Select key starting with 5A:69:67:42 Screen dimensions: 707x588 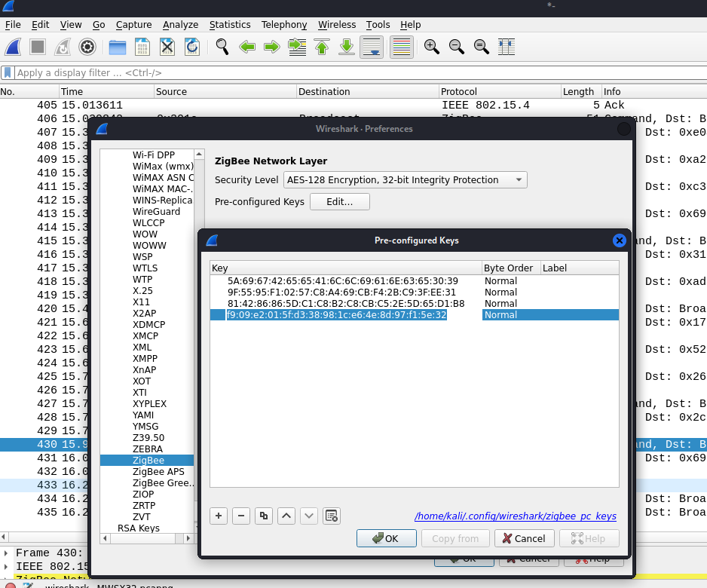pos(343,281)
